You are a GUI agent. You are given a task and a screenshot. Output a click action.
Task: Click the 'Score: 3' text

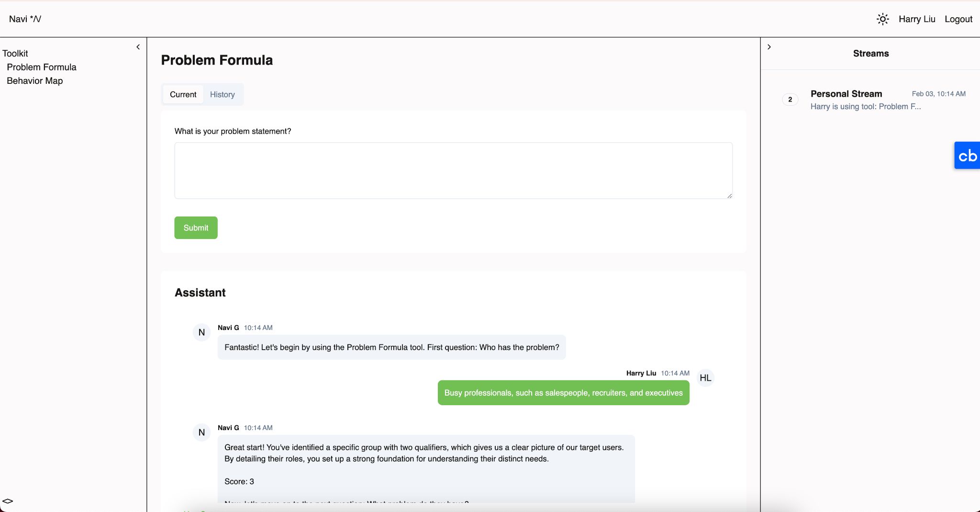click(239, 481)
